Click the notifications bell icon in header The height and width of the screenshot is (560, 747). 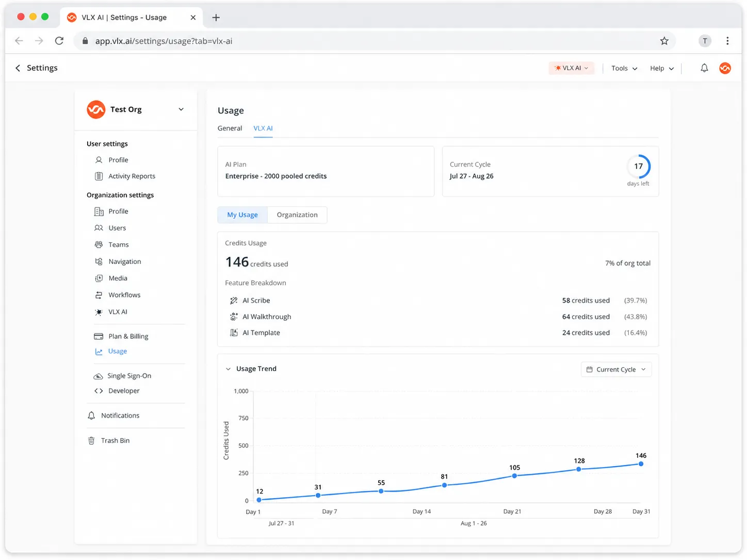[704, 68]
